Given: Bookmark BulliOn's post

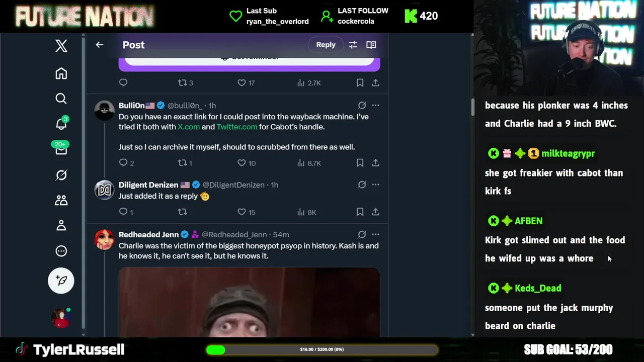Looking at the screenshot, I should (360, 163).
